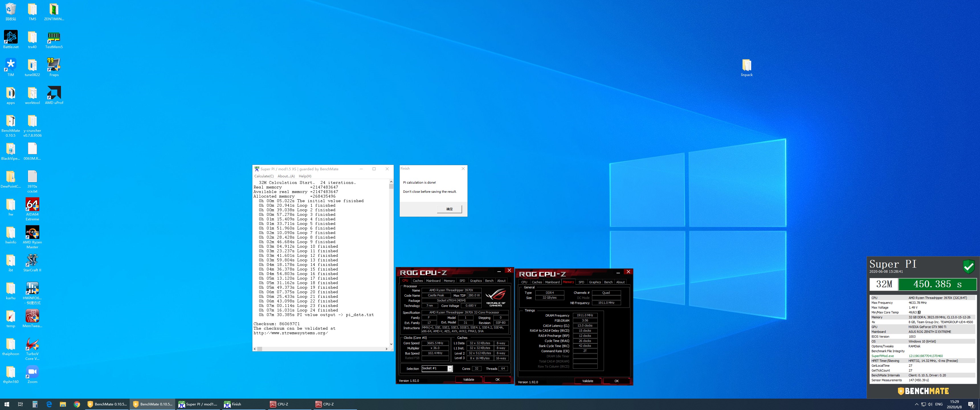Click OK in the right CPU-Z window
This screenshot has width=980, height=410.
616,381
